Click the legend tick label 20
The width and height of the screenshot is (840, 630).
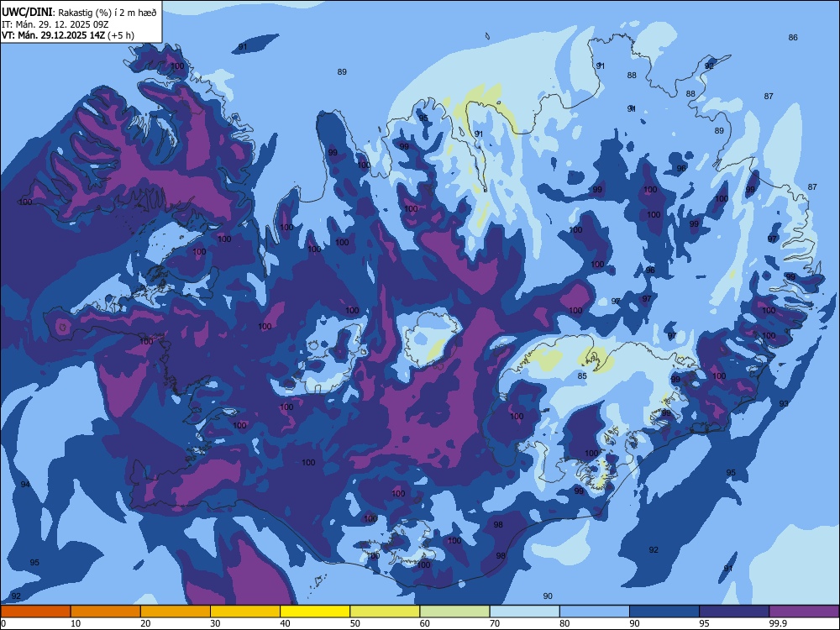tap(145, 623)
